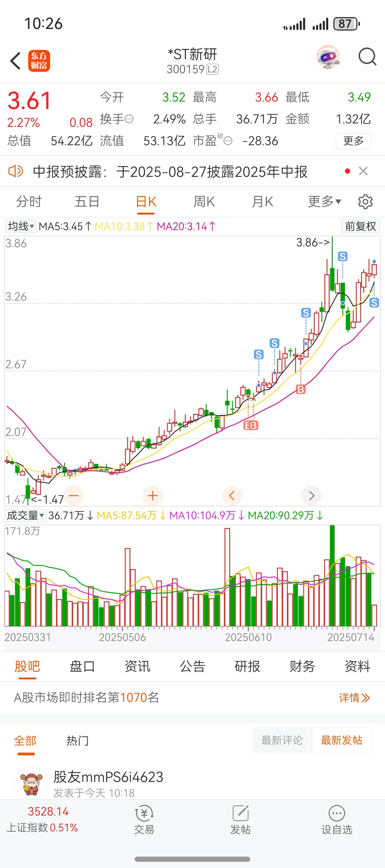This screenshot has height=868, width=385.
Task: Tap the MA10:3.38 indicator label
Action: pyautogui.click(x=124, y=226)
